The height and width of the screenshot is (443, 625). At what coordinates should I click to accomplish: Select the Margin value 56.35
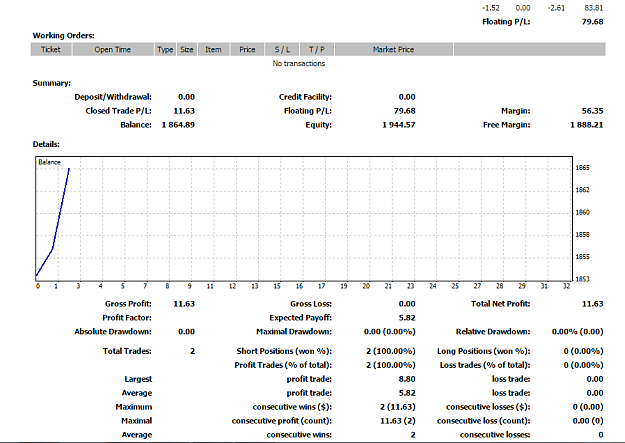pyautogui.click(x=592, y=111)
